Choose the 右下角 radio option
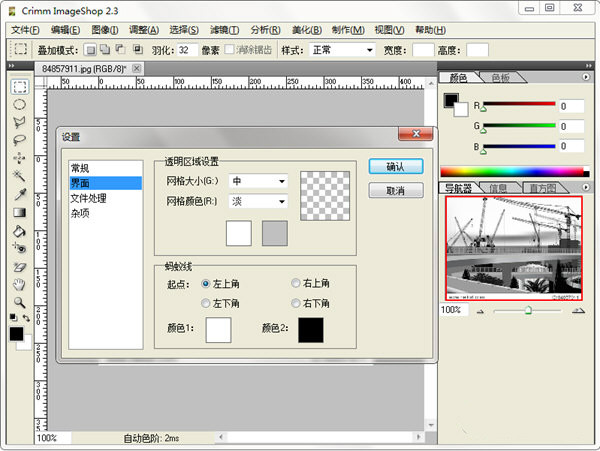This screenshot has height=451, width=600. (295, 303)
